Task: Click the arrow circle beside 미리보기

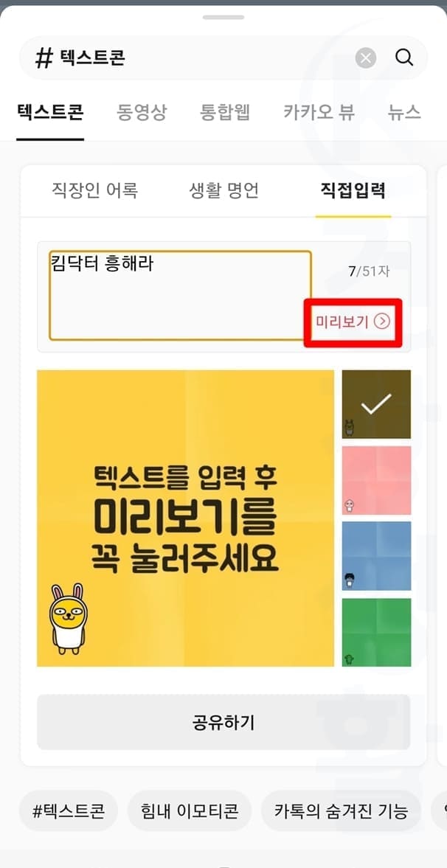Action: click(x=382, y=321)
